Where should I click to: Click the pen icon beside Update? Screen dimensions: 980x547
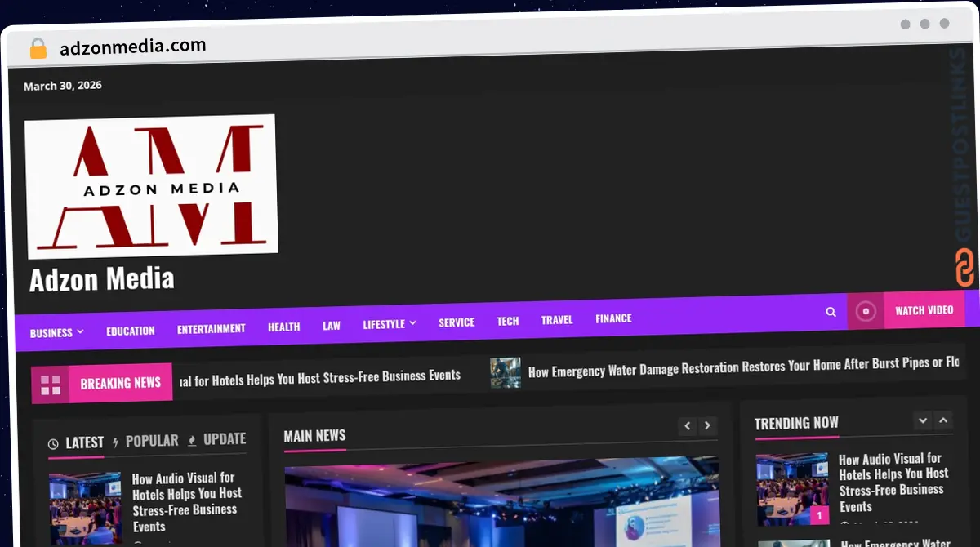point(190,439)
